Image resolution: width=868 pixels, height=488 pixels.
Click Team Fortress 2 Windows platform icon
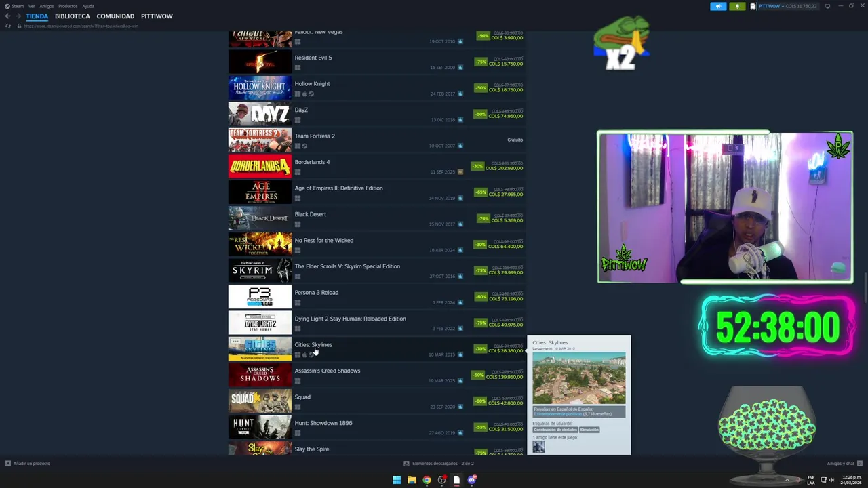(297, 146)
